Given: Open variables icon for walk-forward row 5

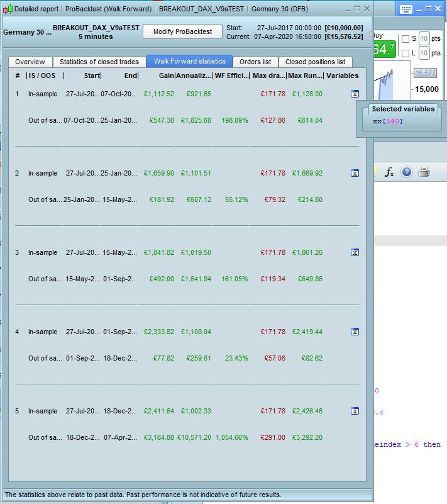Looking at the screenshot, I should tap(355, 411).
